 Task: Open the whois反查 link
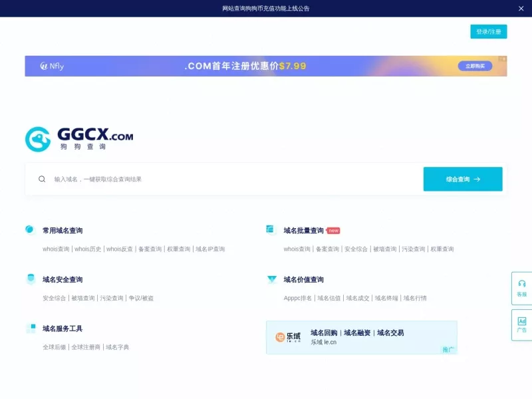[120, 249]
